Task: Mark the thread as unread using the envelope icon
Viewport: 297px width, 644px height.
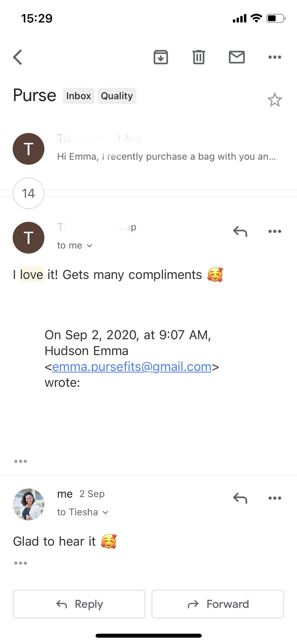Action: coord(237,57)
